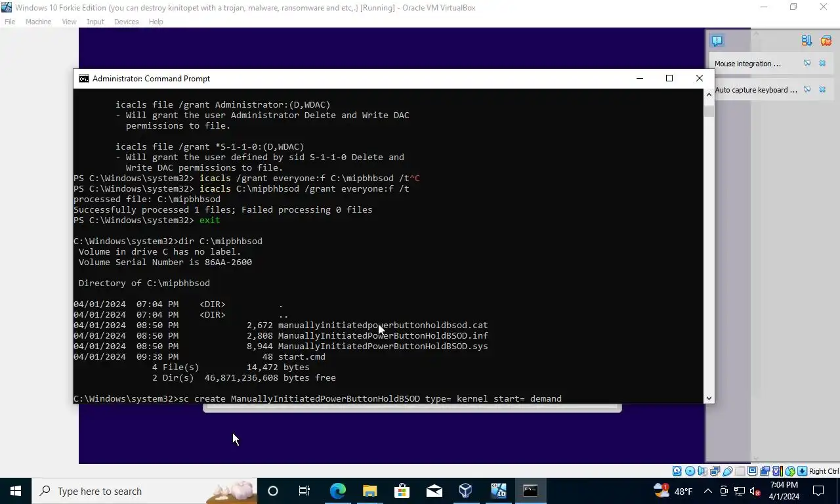This screenshot has height=504, width=840.
Task: Open the View menu
Action: (69, 22)
